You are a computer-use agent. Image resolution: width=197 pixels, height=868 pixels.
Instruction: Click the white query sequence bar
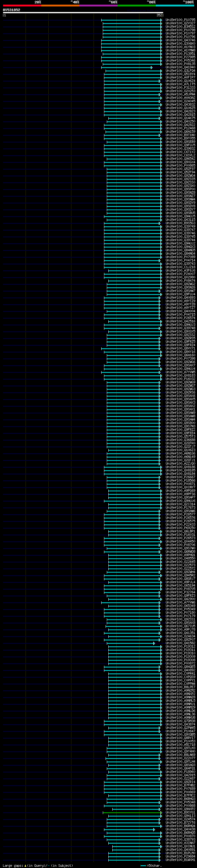pos(83,13)
